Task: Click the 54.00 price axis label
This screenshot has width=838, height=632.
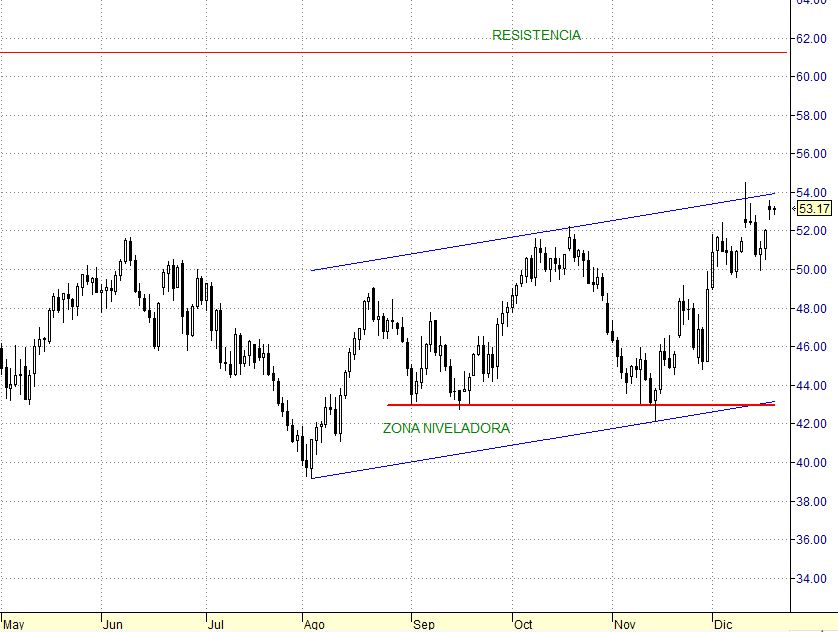Action: 811,192
